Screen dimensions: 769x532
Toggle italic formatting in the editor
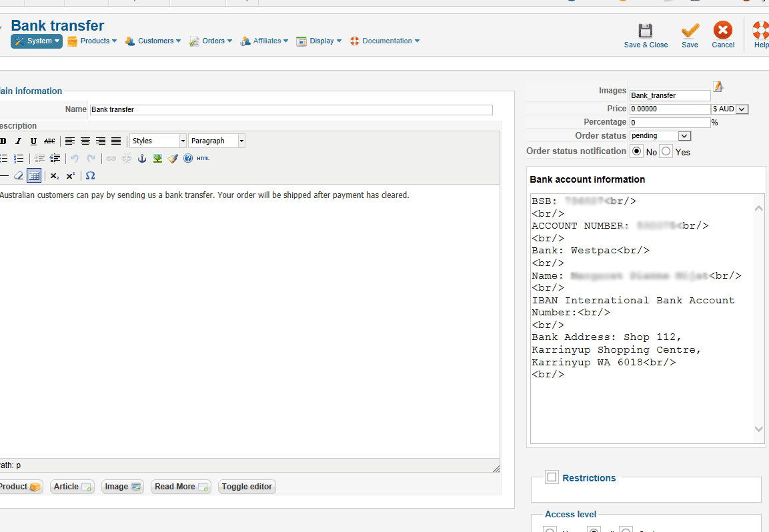[18, 141]
